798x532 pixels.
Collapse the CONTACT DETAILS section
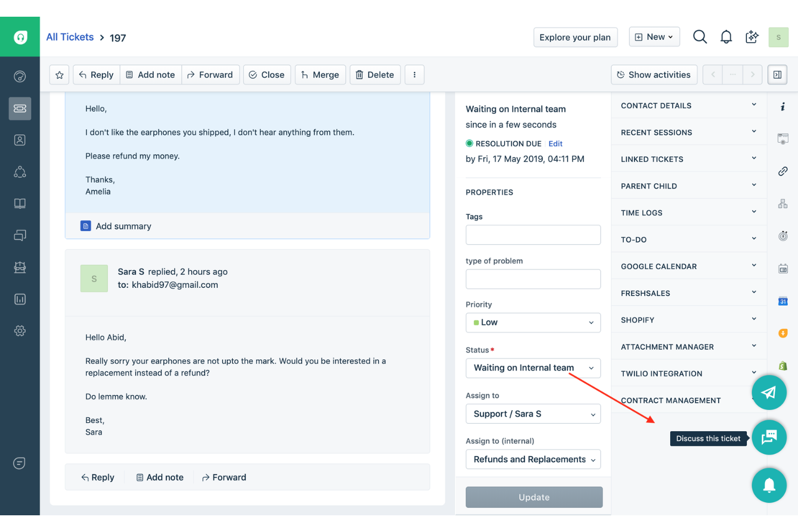tap(754, 105)
